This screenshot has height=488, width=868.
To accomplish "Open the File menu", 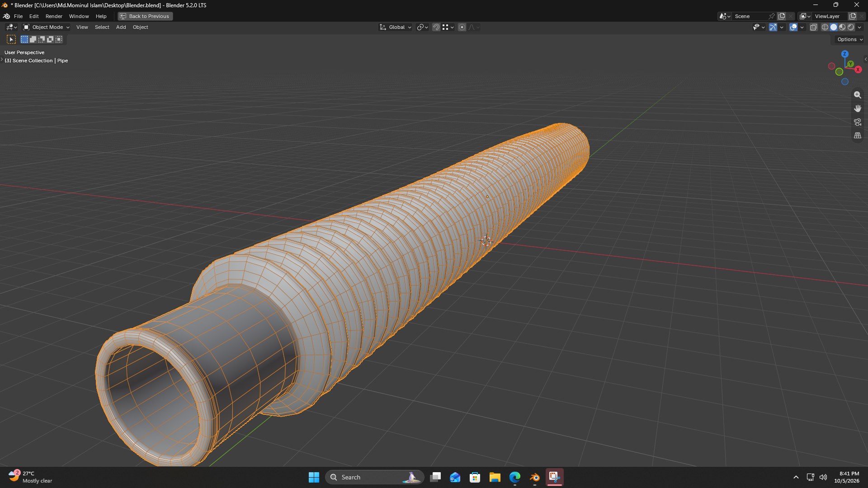I will click(x=18, y=16).
